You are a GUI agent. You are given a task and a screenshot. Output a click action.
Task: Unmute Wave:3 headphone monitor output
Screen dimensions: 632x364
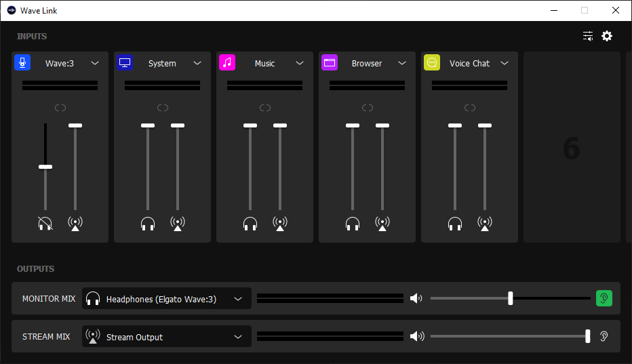(x=45, y=223)
